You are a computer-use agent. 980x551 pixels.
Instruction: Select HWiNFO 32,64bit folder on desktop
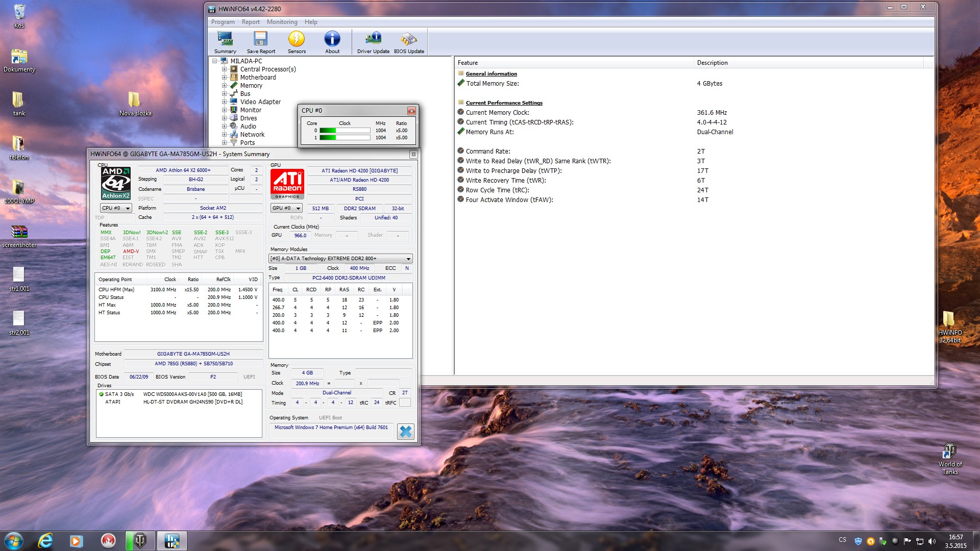point(949,327)
